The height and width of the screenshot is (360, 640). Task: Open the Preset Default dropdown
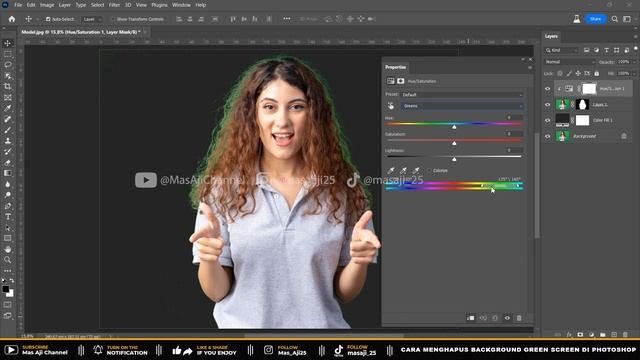(462, 95)
